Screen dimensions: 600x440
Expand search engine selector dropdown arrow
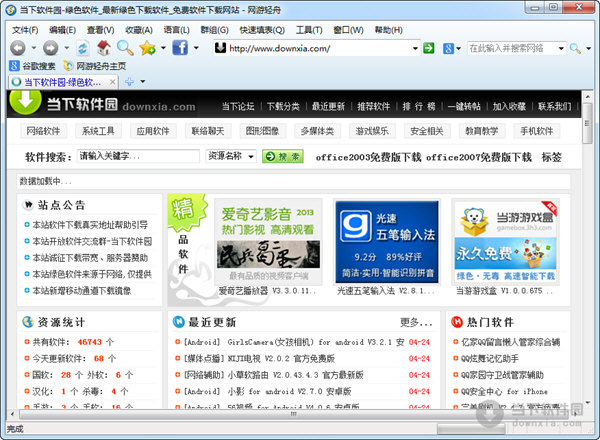pos(458,49)
